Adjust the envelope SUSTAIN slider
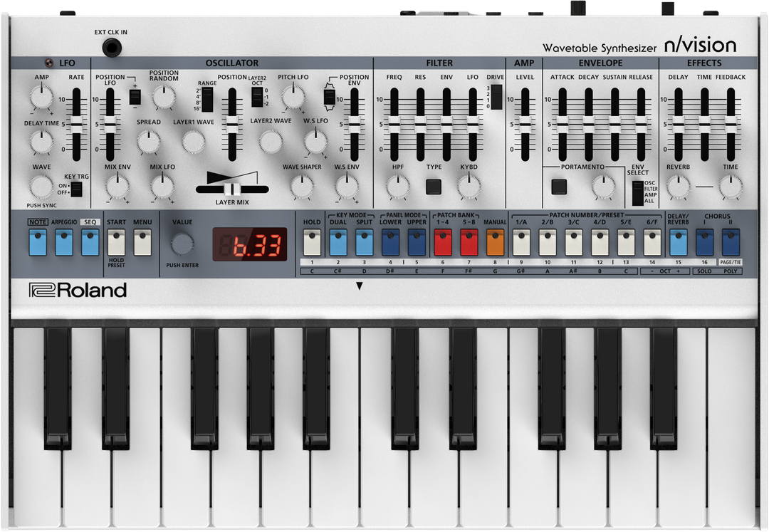The height and width of the screenshot is (532, 769). (615, 125)
